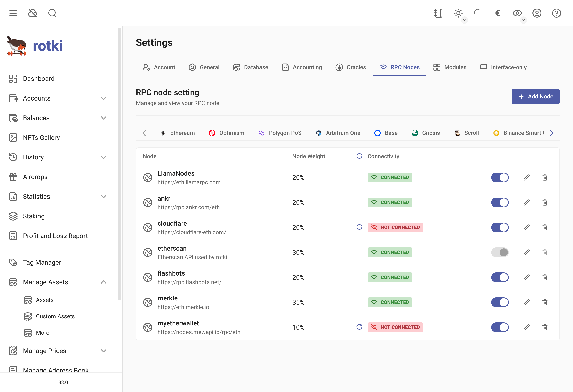Disable the myetherwallet node toggle
Image resolution: width=573 pixels, height=392 pixels.
tap(500, 327)
